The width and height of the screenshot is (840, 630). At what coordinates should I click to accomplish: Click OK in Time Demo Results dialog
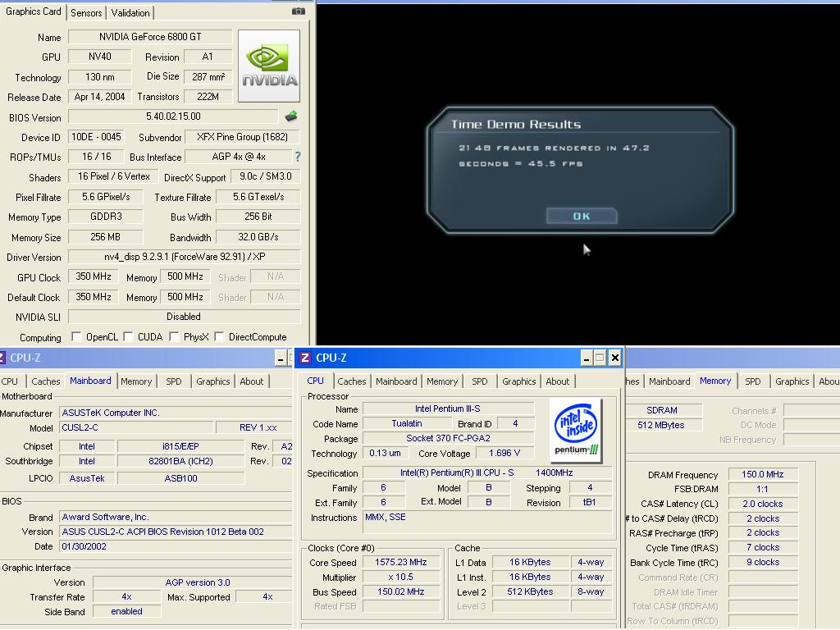tap(582, 216)
